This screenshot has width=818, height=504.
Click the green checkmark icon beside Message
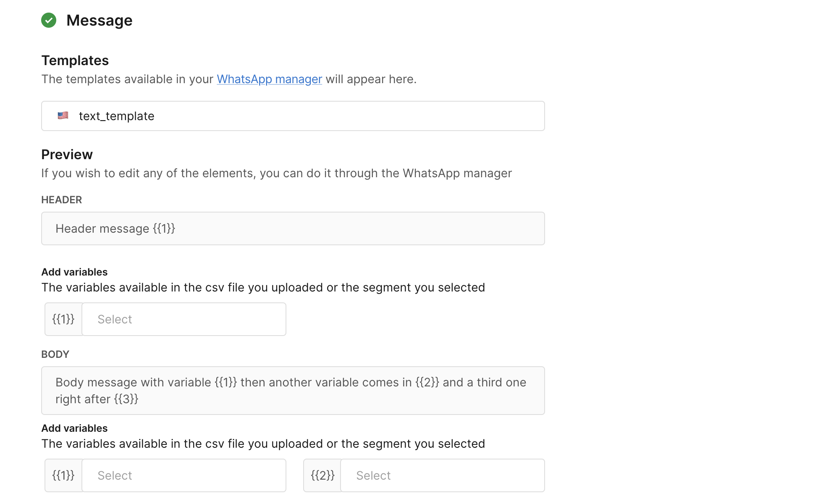pos(49,20)
